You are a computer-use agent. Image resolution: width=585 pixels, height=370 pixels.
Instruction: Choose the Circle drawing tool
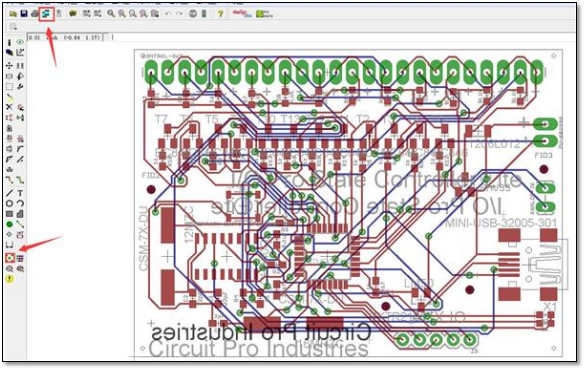(x=10, y=203)
